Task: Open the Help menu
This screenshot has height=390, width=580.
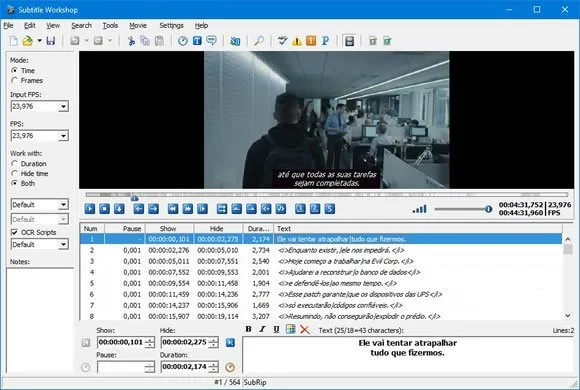Action: tap(201, 25)
